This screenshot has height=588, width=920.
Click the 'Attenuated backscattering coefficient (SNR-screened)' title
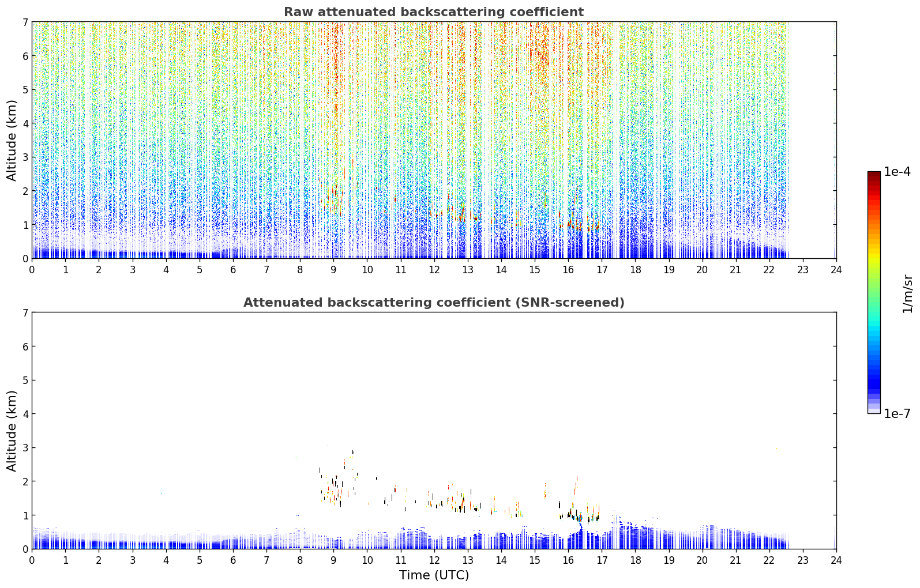pyautogui.click(x=434, y=303)
